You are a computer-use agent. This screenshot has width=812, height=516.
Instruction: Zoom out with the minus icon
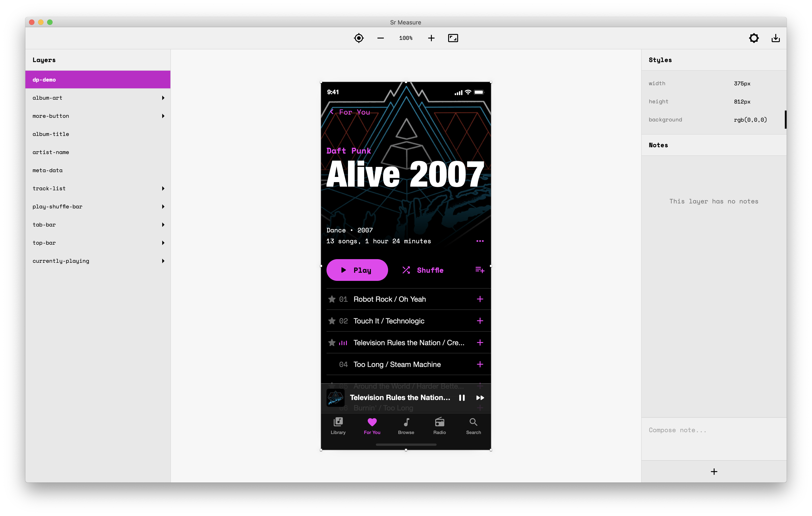(x=380, y=38)
